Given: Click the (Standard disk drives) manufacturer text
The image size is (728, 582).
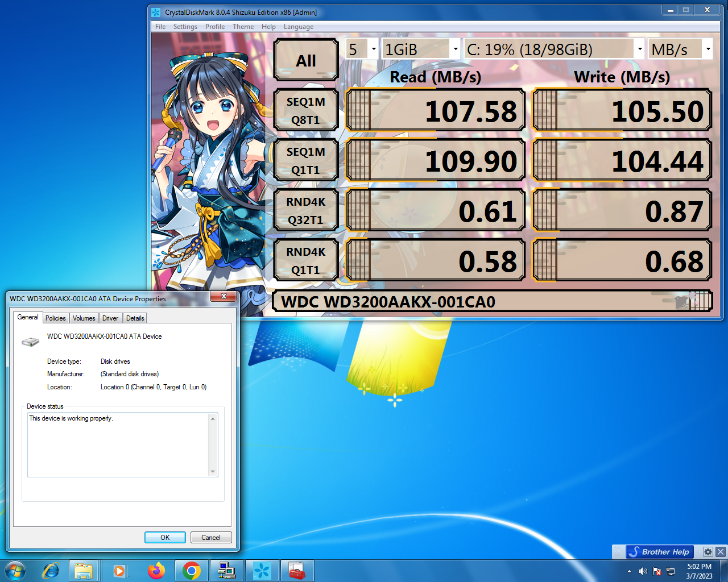Looking at the screenshot, I should click(130, 374).
